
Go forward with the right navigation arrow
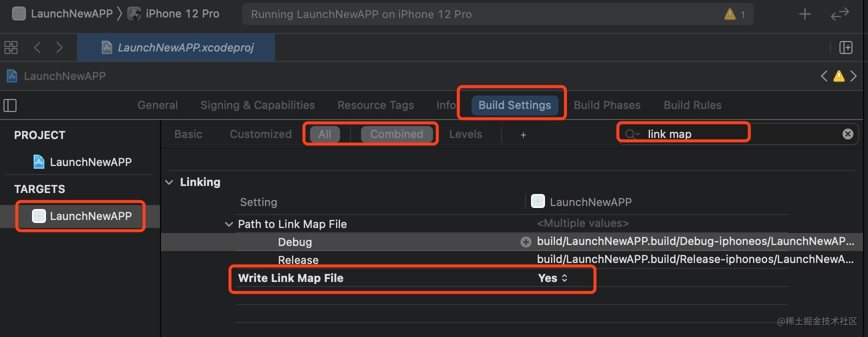[x=59, y=47]
